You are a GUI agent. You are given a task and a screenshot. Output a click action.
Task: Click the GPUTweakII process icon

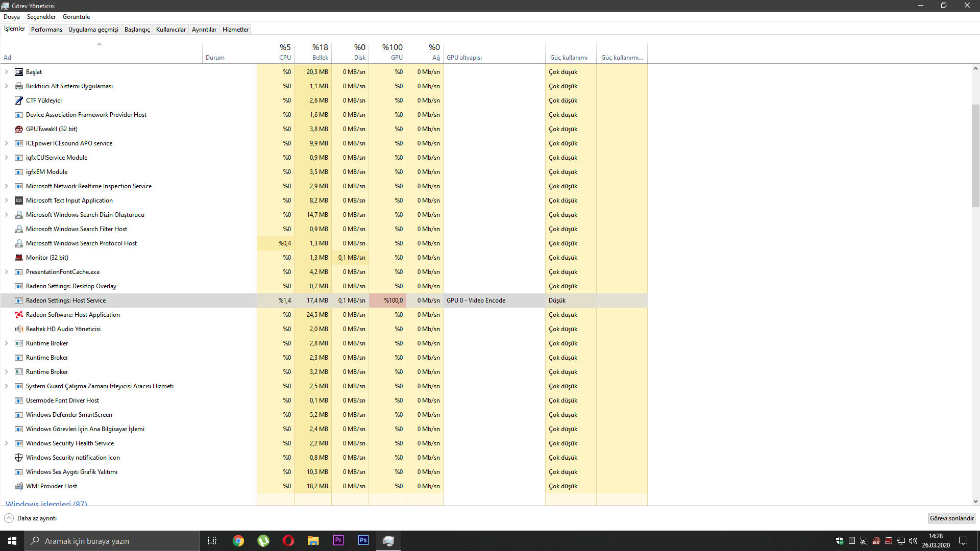19,129
